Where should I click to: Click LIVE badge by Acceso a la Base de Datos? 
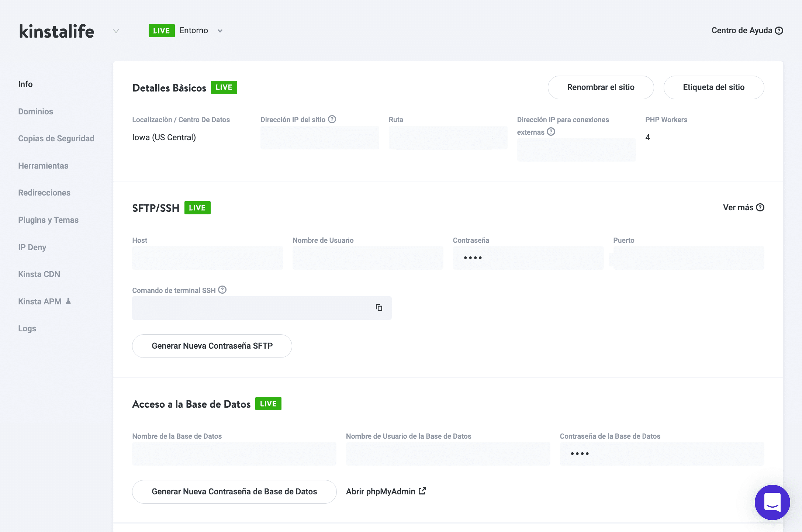(x=268, y=404)
